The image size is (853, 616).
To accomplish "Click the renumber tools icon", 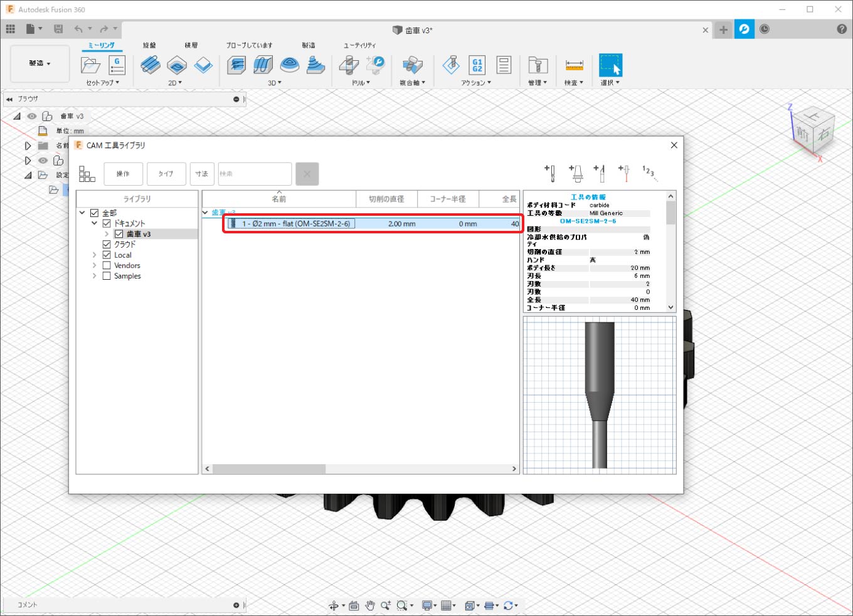I will [649, 173].
